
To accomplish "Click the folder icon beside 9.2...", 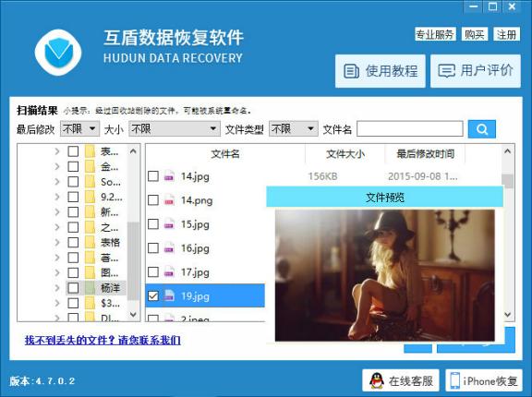I will pyautogui.click(x=90, y=197).
